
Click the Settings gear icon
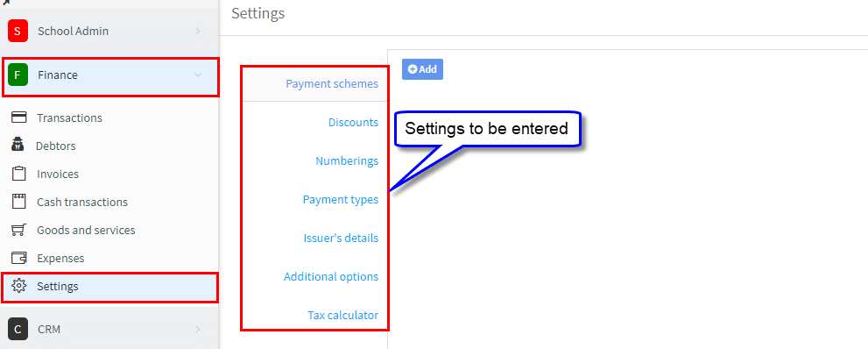[x=19, y=287]
